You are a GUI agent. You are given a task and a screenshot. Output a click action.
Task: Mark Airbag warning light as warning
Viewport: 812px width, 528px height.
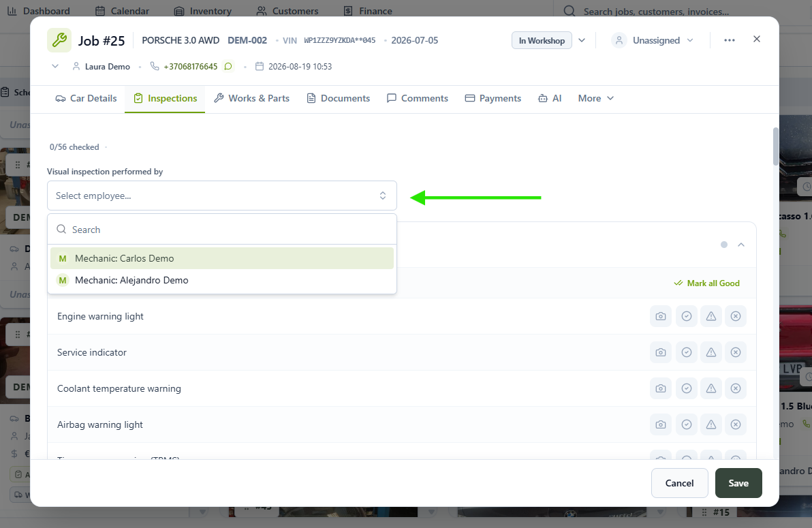pyautogui.click(x=711, y=424)
